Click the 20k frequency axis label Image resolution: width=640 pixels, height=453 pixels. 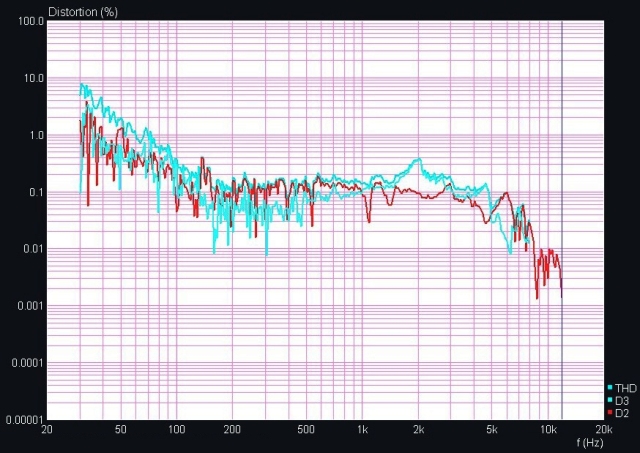[x=604, y=430]
